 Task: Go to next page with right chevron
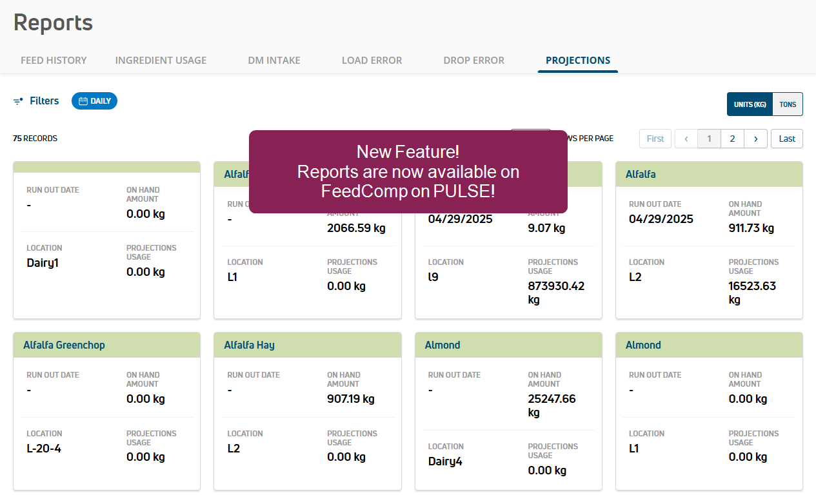tap(755, 139)
